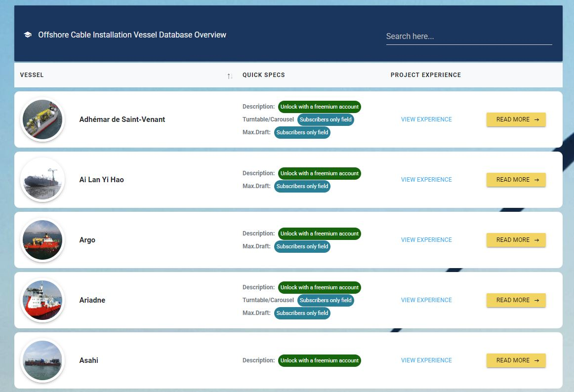Open the VIEW EXPERIENCE link for Asahi

426,360
